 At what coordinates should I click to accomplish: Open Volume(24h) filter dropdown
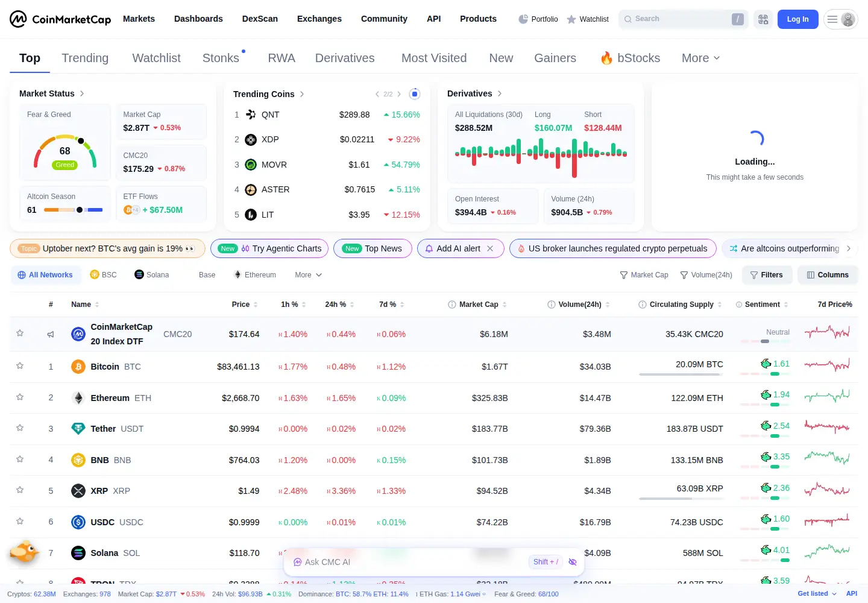(706, 275)
